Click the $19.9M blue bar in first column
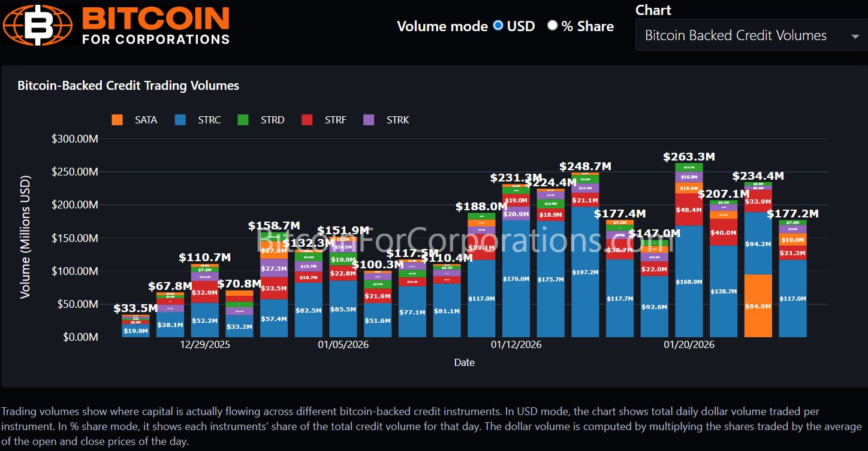 point(135,331)
